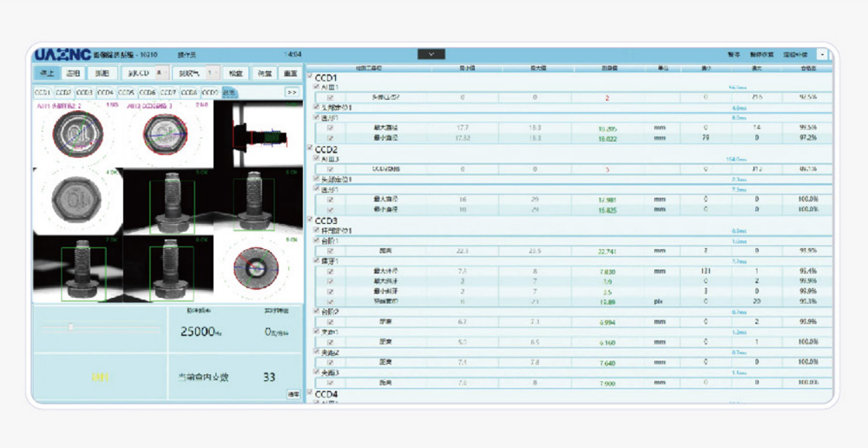This screenshot has height=448, width=868.
Task: Switch to the CCD1 tab
Action: [x=43, y=91]
